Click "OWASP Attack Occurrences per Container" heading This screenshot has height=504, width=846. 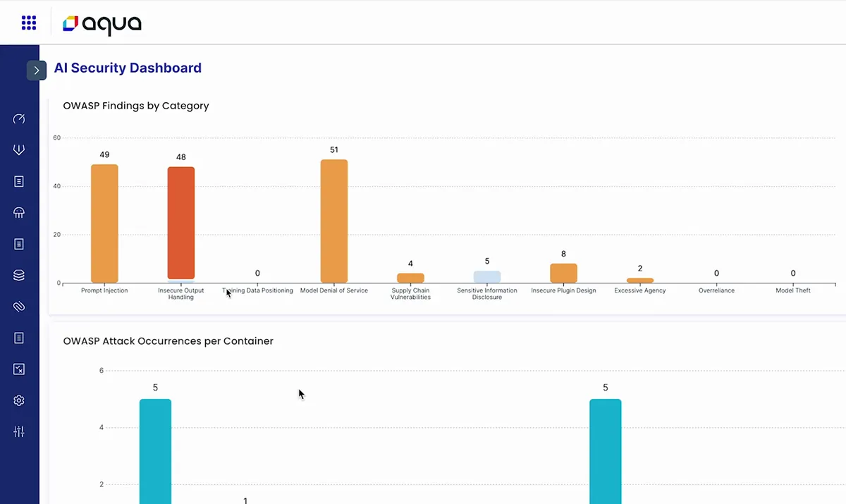pyautogui.click(x=168, y=341)
